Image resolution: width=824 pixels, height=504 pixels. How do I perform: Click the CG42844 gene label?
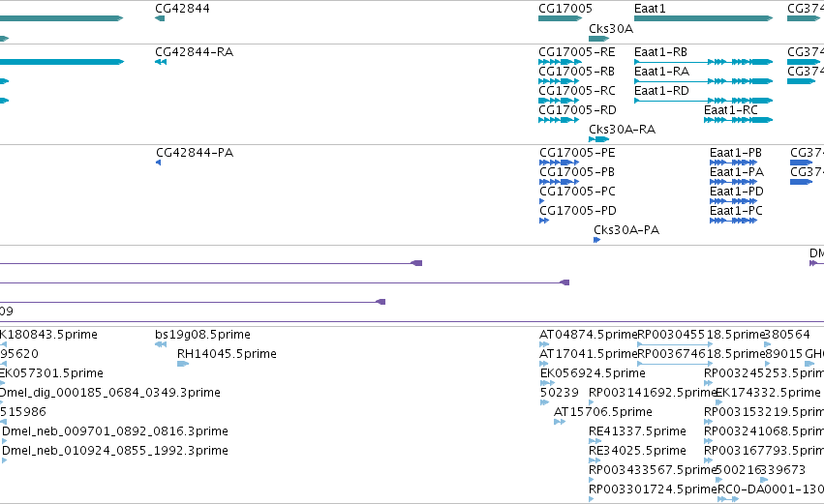pyautogui.click(x=182, y=9)
